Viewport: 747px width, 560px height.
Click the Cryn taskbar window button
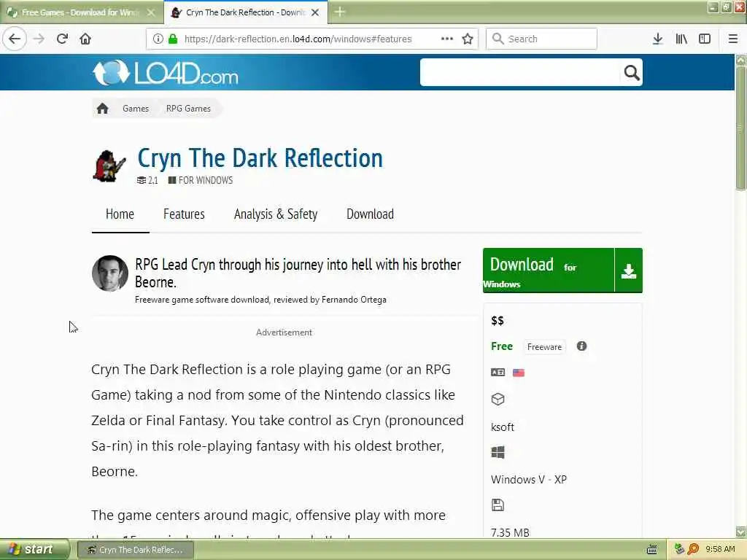pos(135,550)
